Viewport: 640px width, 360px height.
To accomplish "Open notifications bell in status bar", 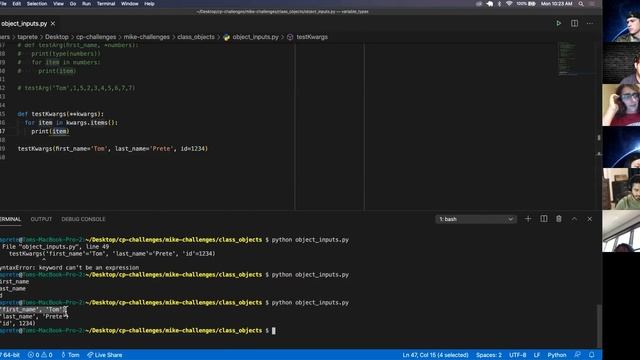I will tap(591, 355).
